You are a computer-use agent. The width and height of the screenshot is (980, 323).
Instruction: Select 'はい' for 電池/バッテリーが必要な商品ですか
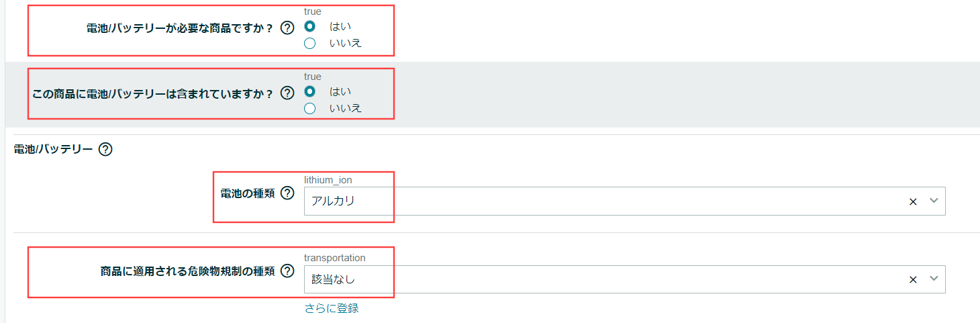[x=309, y=27]
